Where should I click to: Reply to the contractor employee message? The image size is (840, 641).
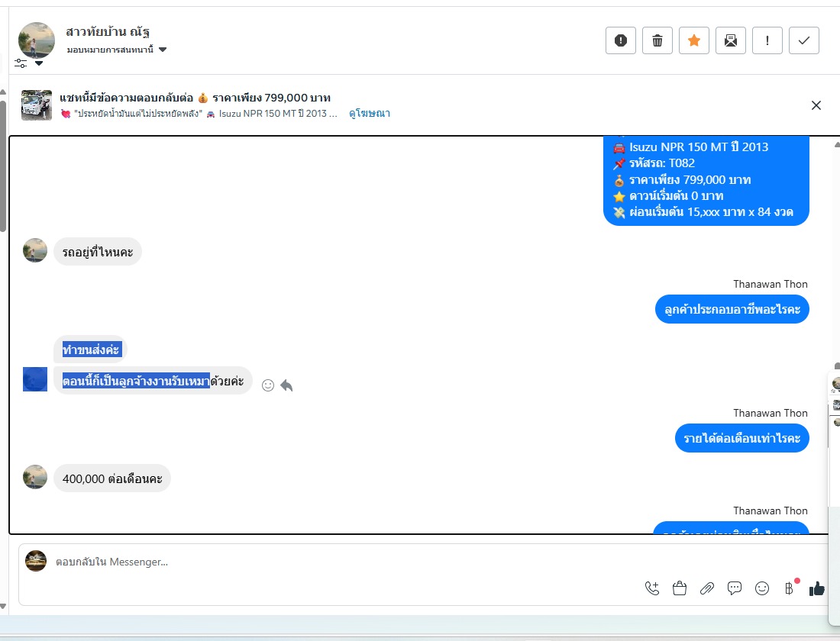click(x=286, y=385)
